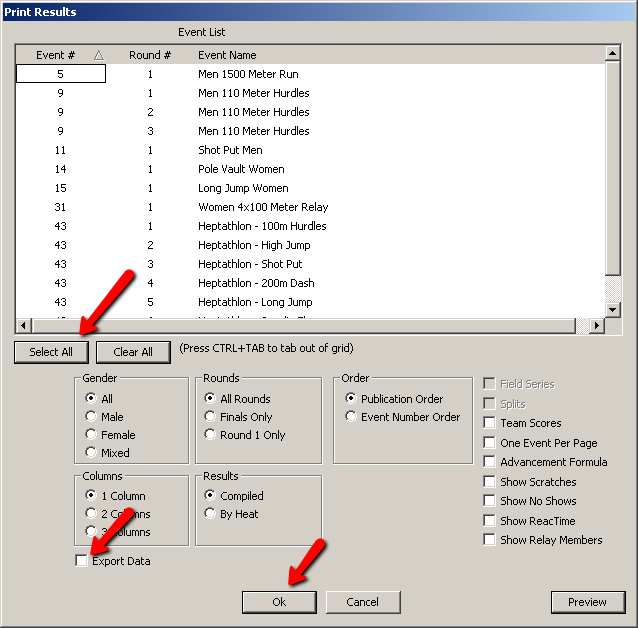The height and width of the screenshot is (628, 638).
Task: Select the Men 1500 Meter Run row
Action: click(x=248, y=74)
